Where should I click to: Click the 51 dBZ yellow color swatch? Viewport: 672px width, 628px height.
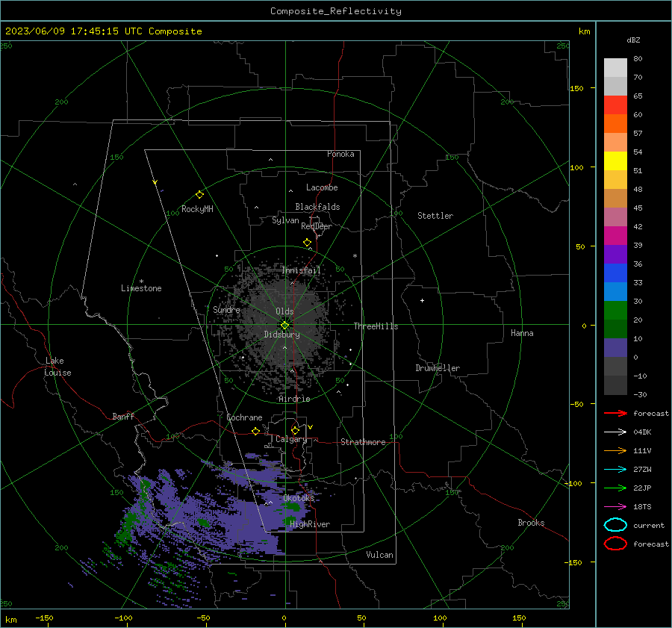tap(615, 161)
